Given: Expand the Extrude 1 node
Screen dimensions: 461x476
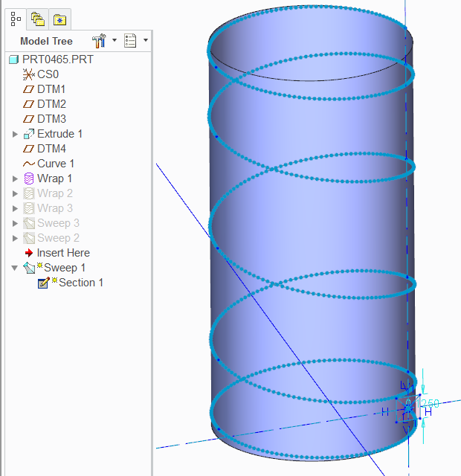Looking at the screenshot, I should tap(15, 134).
